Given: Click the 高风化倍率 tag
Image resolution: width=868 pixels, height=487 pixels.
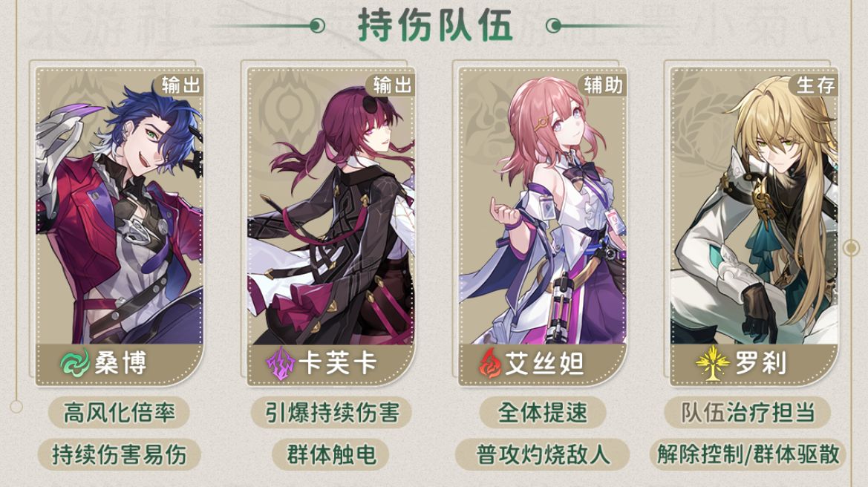Looking at the screenshot, I should (119, 413).
